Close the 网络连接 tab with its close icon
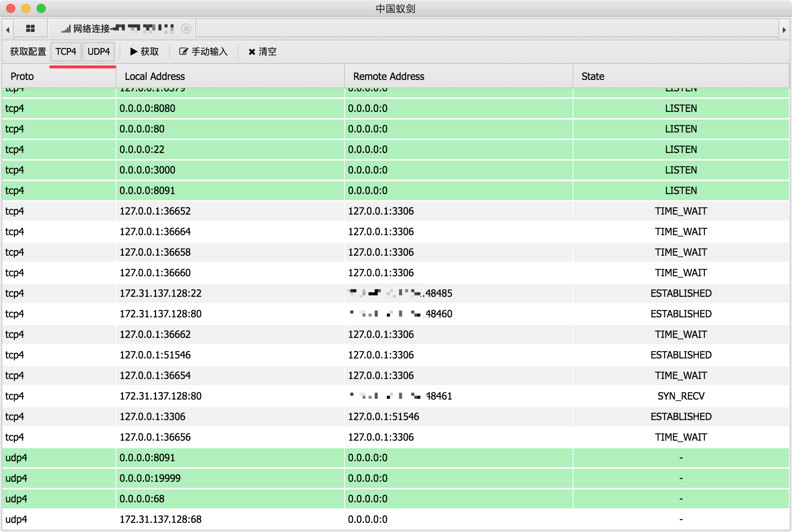The image size is (792, 532). [186, 29]
